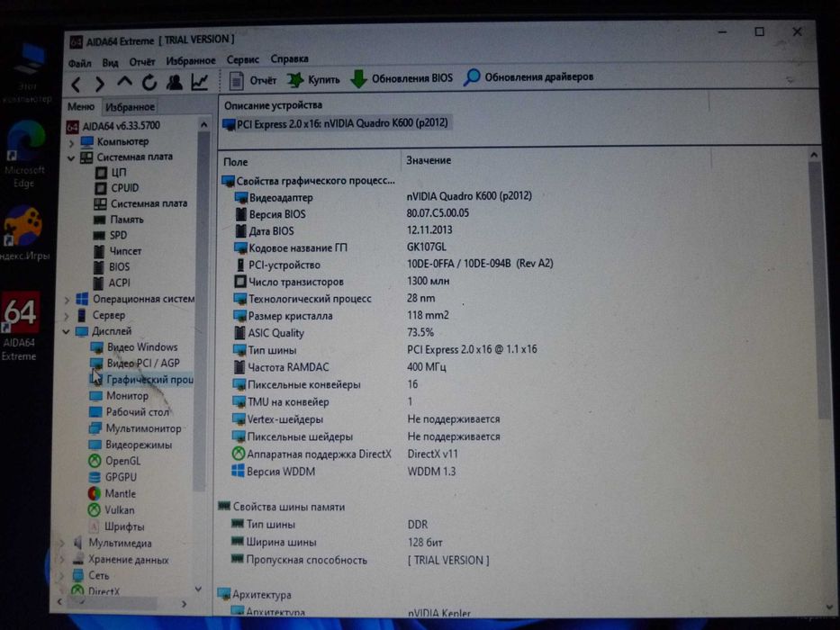840x630 pixels.
Task: Select the PCI Express nVIDIA Quadro K600 device
Action: point(336,124)
